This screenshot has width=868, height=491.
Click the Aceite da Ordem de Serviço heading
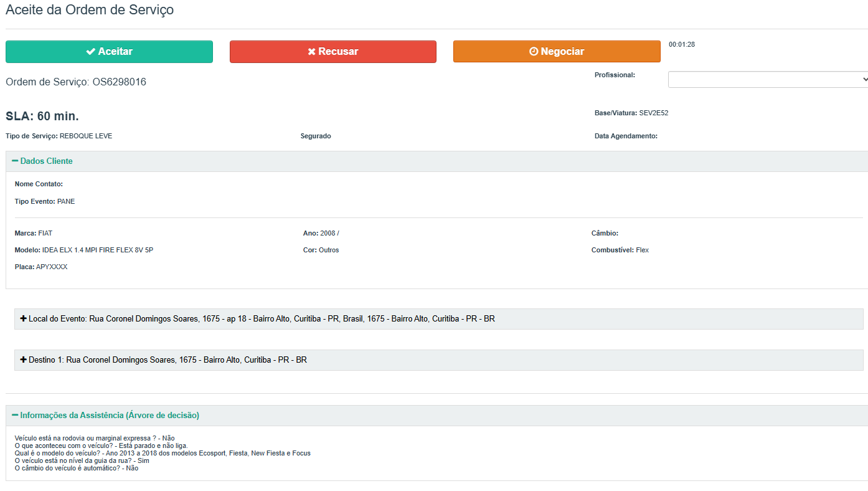pyautogui.click(x=90, y=10)
